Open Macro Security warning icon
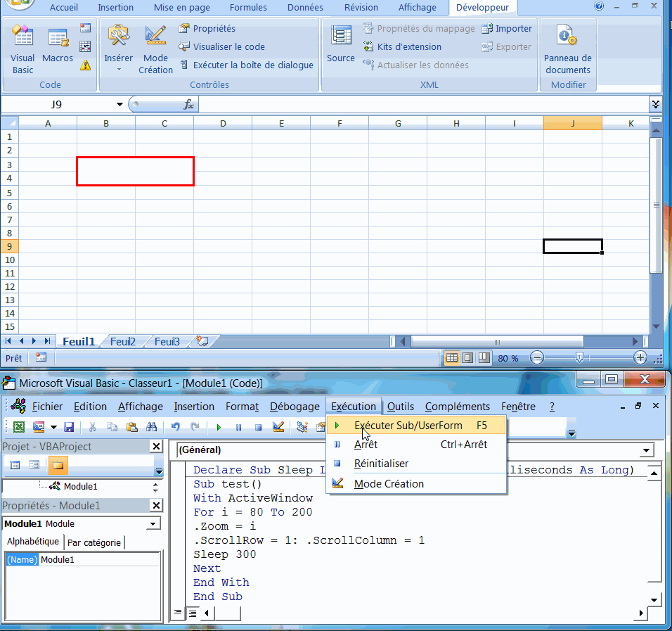672x631 pixels. (x=85, y=65)
